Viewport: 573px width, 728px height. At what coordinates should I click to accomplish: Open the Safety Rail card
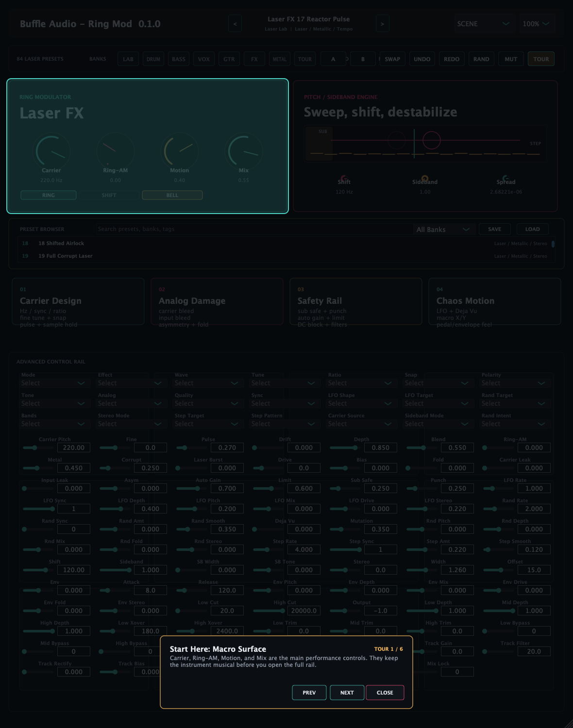(x=356, y=301)
